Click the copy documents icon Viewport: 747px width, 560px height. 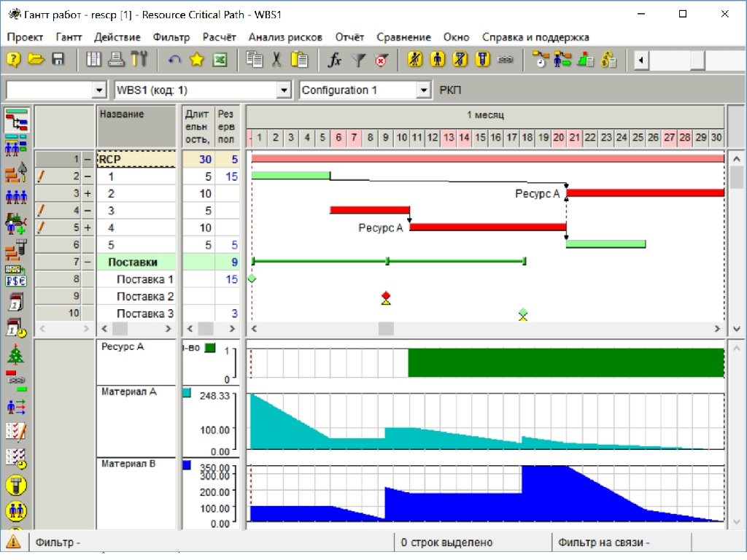255,60
